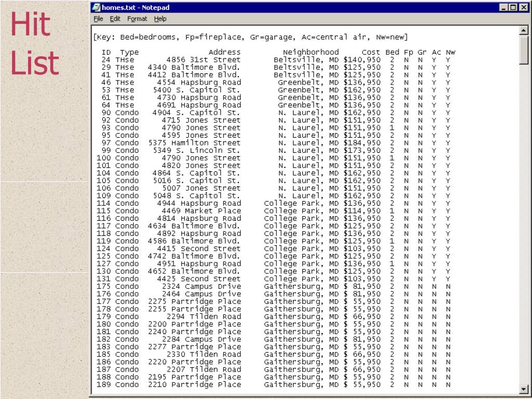Click address 4742 Baltimore Blvd.
The height and width of the screenshot is (399, 532).
194,256
